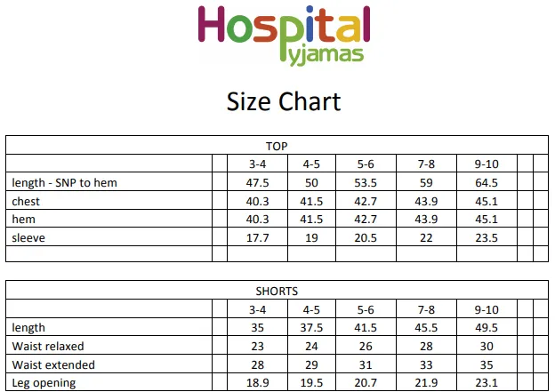Select the chest row label
The image size is (555, 392).
click(26, 201)
